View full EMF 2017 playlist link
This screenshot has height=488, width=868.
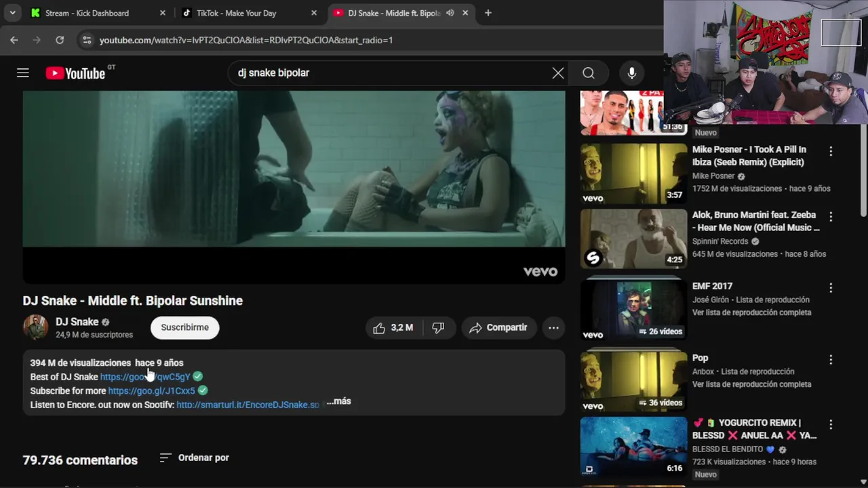coord(751,312)
